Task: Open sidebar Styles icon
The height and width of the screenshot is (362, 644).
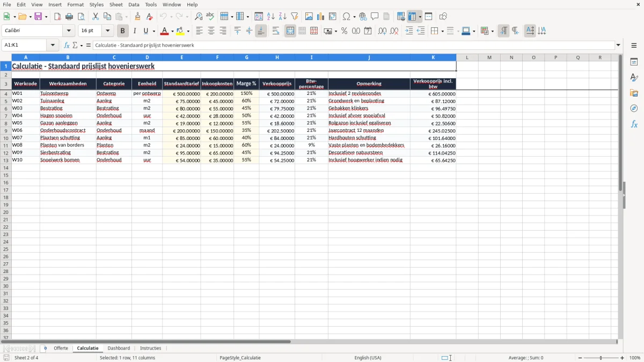Action: click(x=634, y=77)
